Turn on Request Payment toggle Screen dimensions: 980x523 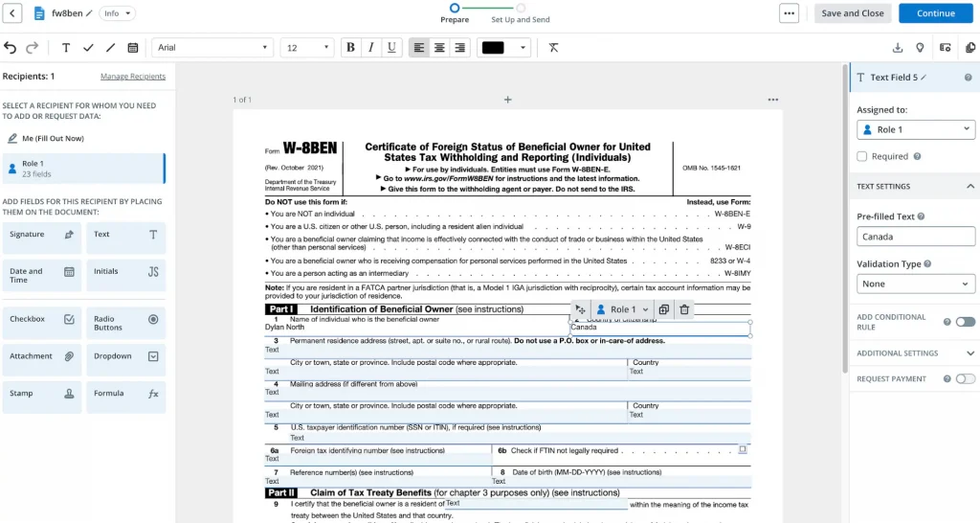click(965, 379)
